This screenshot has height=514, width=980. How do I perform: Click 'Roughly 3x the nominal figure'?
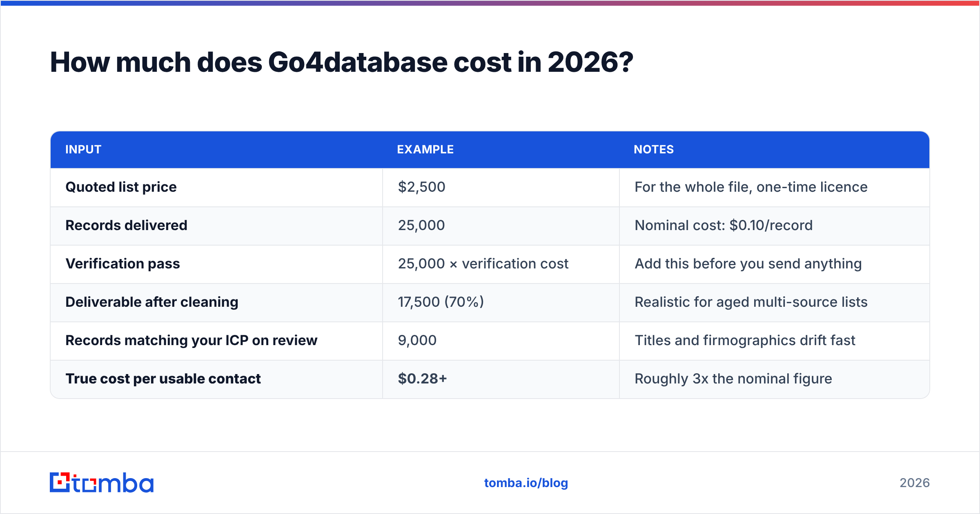(733, 379)
